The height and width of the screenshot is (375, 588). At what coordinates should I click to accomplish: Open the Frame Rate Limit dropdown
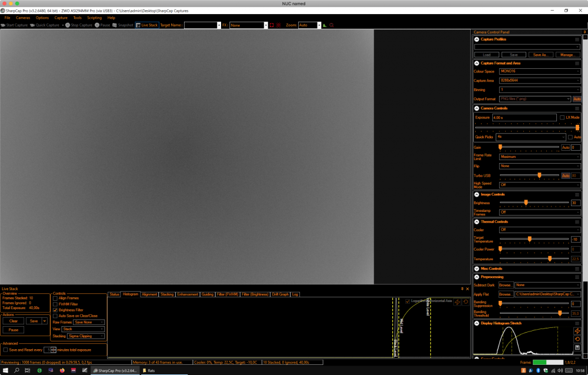pos(540,157)
